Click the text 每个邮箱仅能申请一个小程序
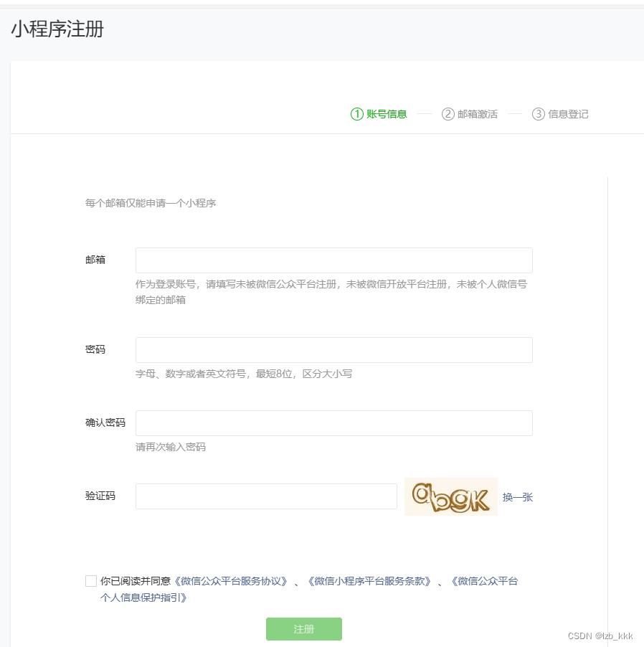 (151, 203)
